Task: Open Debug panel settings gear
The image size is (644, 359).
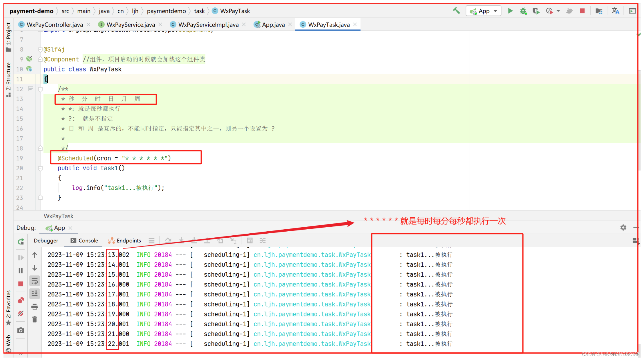Action: (x=623, y=228)
